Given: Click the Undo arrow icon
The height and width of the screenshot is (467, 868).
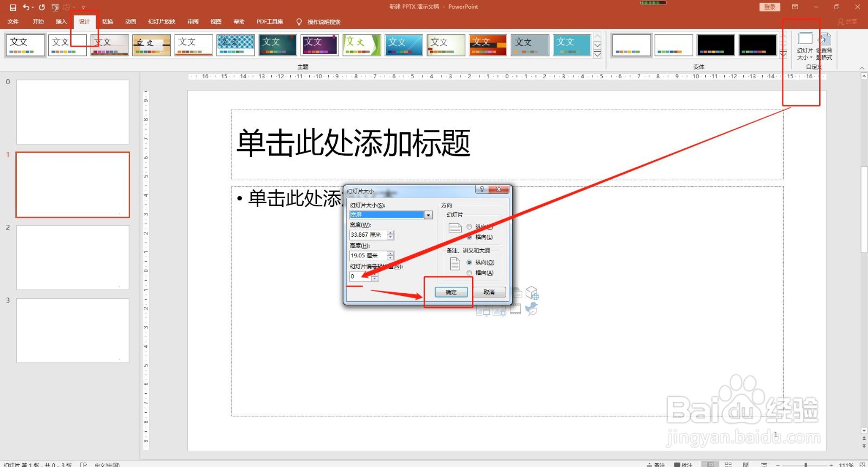Looking at the screenshot, I should pos(25,7).
